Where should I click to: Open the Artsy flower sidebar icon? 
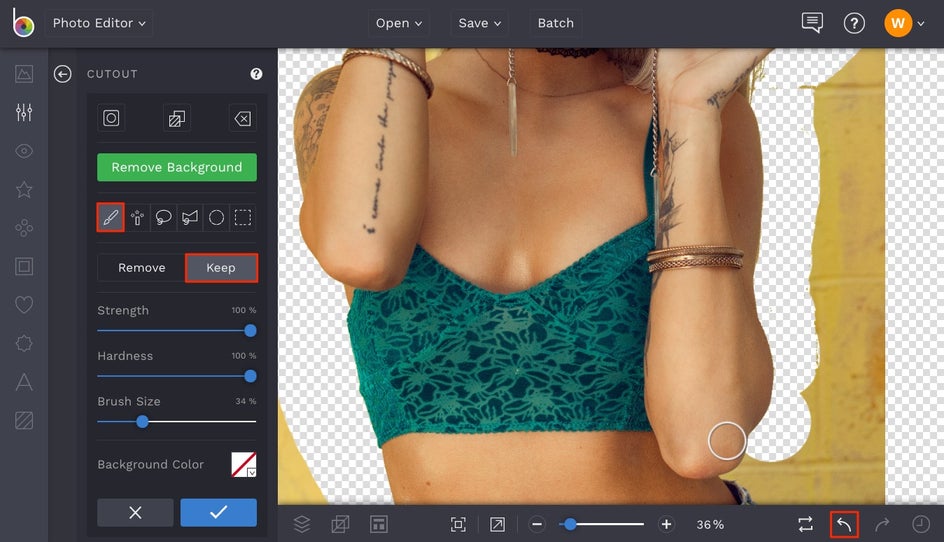click(24, 228)
